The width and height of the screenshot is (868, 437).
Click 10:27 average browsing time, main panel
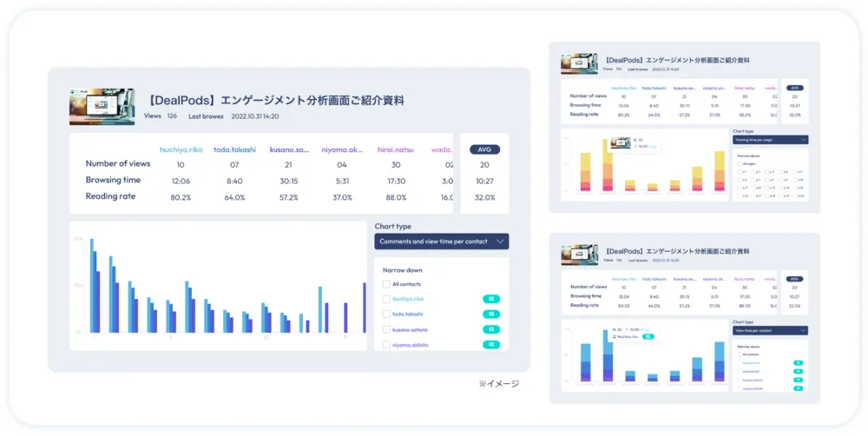point(484,181)
